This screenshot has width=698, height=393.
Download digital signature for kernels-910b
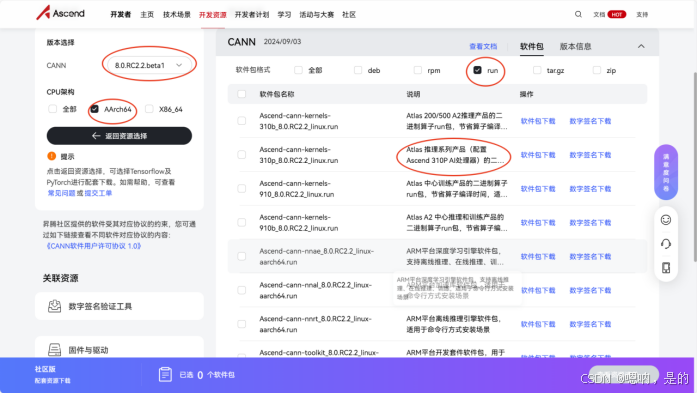(590, 223)
